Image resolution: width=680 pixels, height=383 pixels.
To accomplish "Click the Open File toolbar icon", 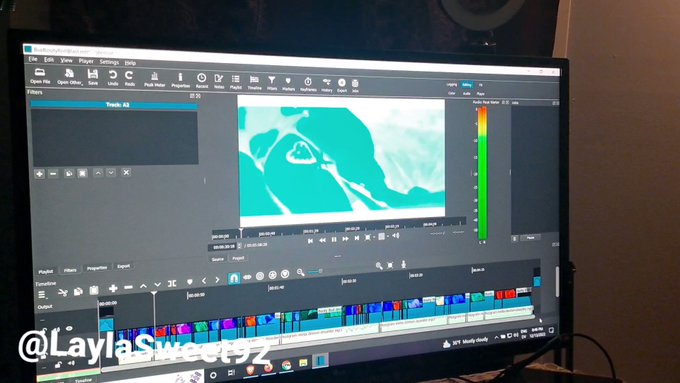I will tap(40, 75).
